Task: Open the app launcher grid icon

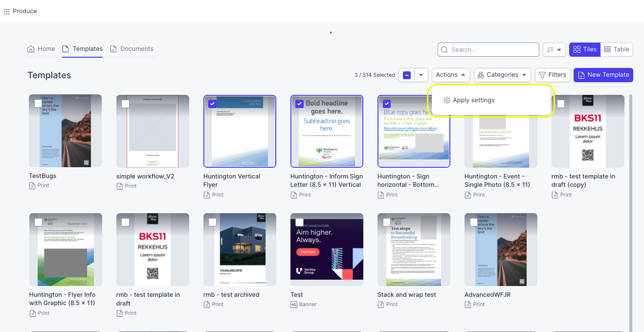Action: pyautogui.click(x=7, y=11)
